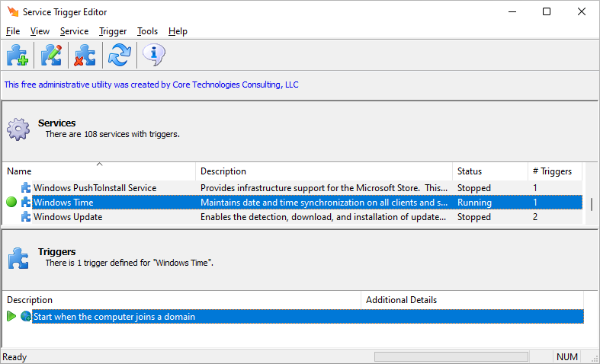
Task: Click the puzzle icon beside Windows Update
Action: [26, 217]
